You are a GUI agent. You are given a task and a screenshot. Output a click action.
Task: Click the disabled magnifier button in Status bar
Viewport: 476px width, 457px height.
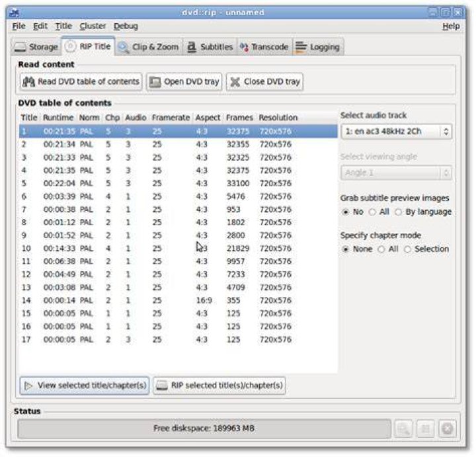[403, 429]
